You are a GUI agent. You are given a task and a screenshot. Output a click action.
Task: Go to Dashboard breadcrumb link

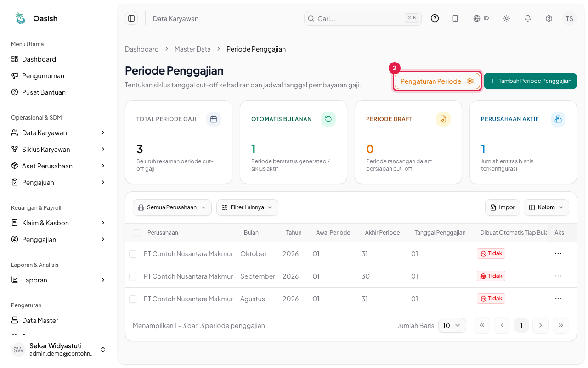click(142, 49)
